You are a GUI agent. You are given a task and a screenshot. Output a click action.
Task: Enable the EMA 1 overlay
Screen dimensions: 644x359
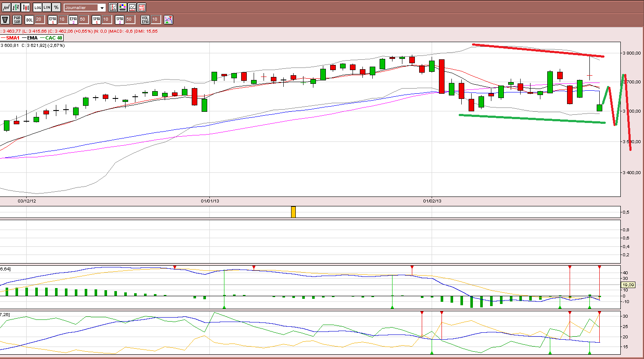(52, 19)
